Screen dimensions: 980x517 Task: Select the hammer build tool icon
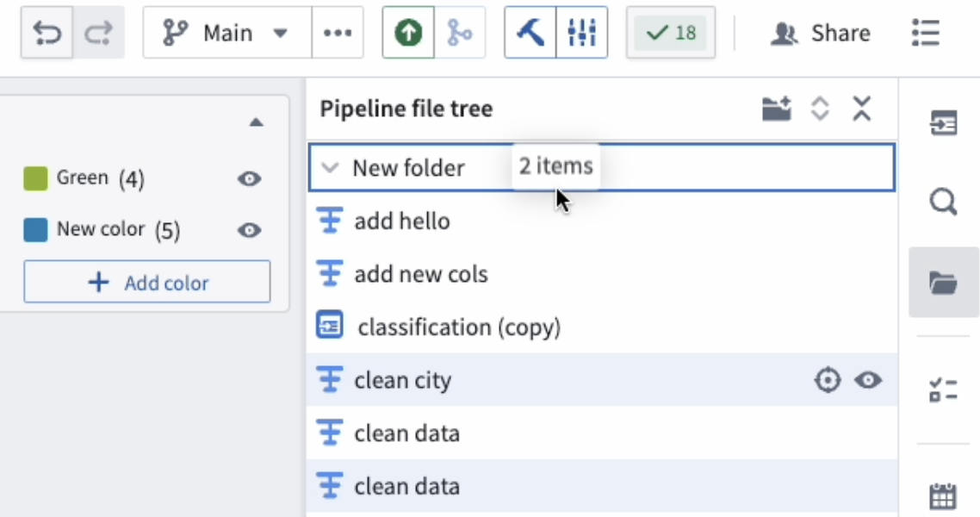tap(530, 33)
